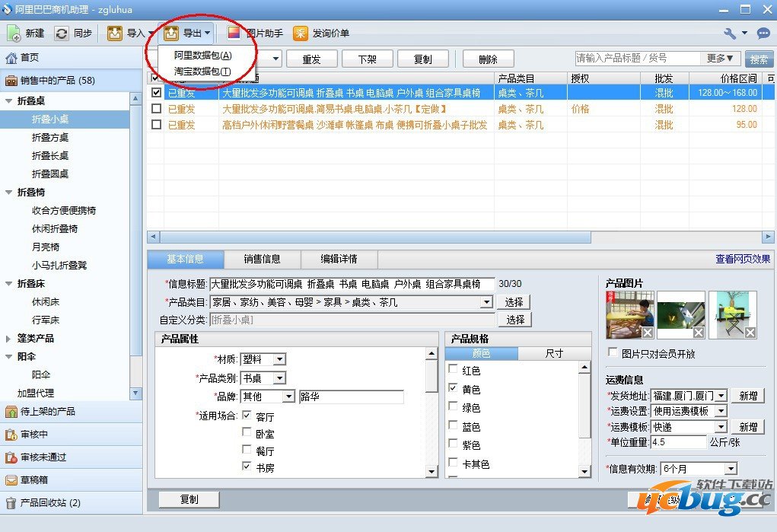Check the 高档户外休闲野营餐桌 row checkbox
This screenshot has width=777, height=532.
[x=157, y=125]
